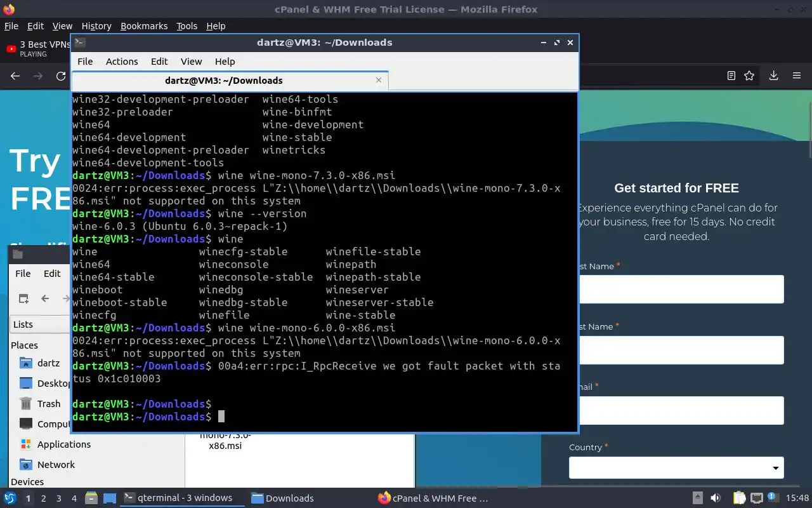Open the Lists side pane dropdown
This screenshot has height=508, width=812.
(x=39, y=324)
